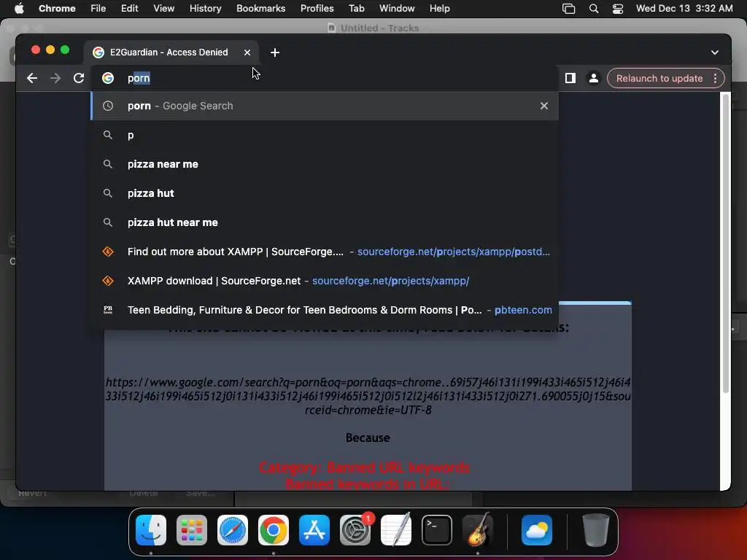
Task: Open Google Chrome from the Dock
Action: coord(274,530)
